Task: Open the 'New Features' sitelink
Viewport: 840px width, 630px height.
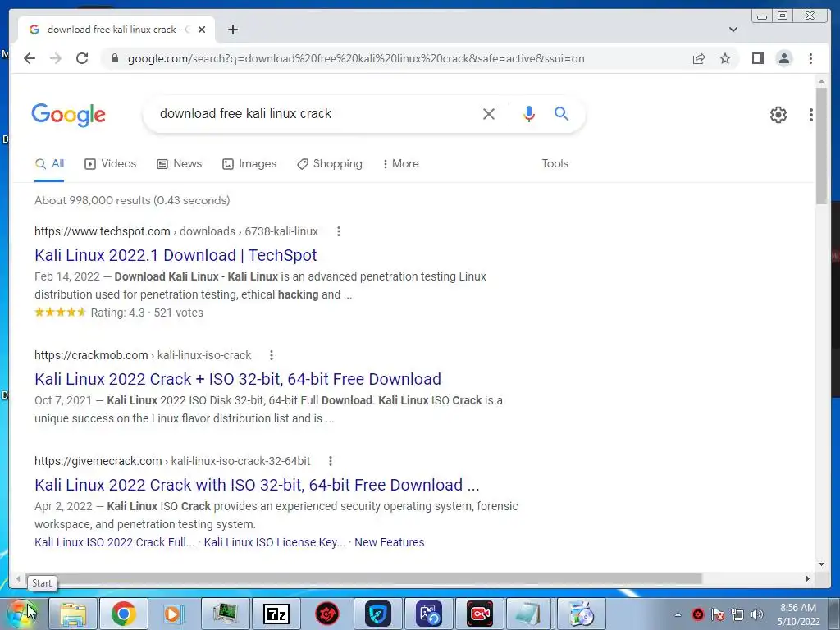Action: pos(390,542)
